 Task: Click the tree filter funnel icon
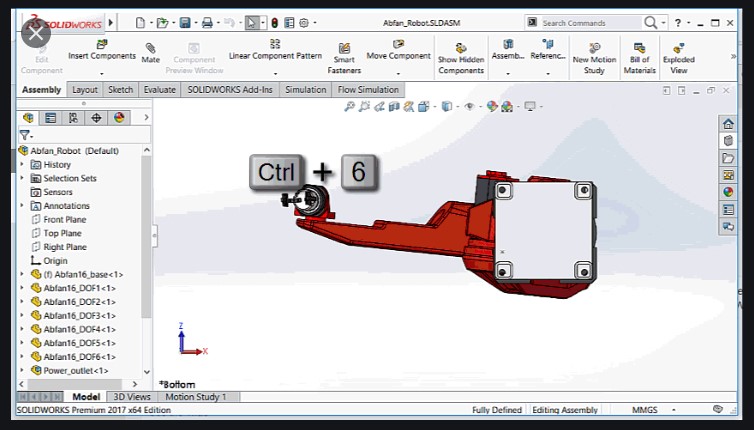[x=25, y=135]
